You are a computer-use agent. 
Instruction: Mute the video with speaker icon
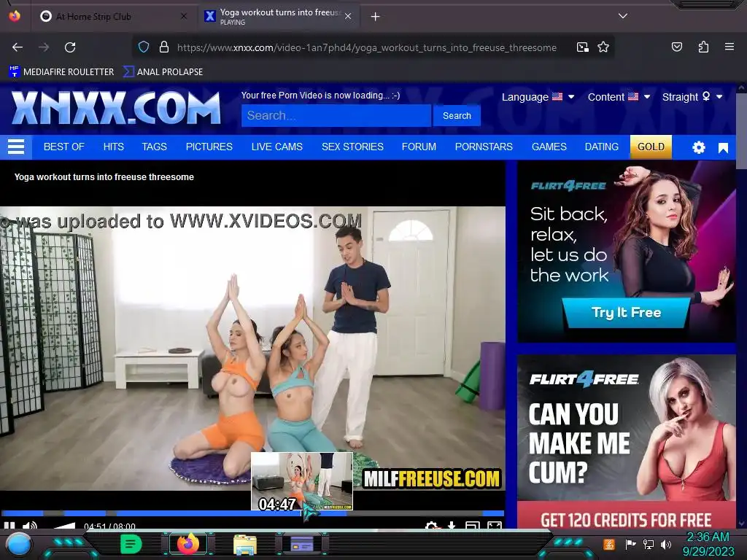pos(29,525)
